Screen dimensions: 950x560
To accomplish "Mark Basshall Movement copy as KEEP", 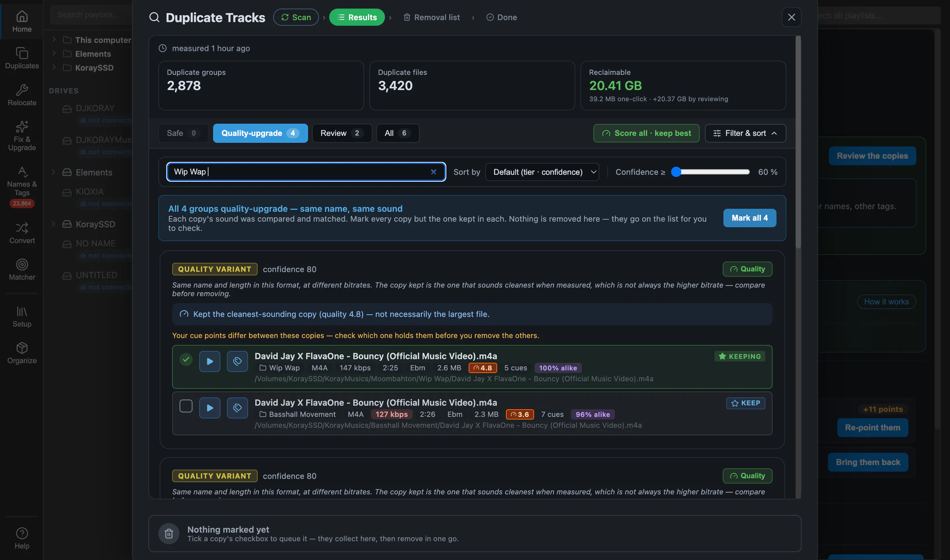I will (745, 403).
